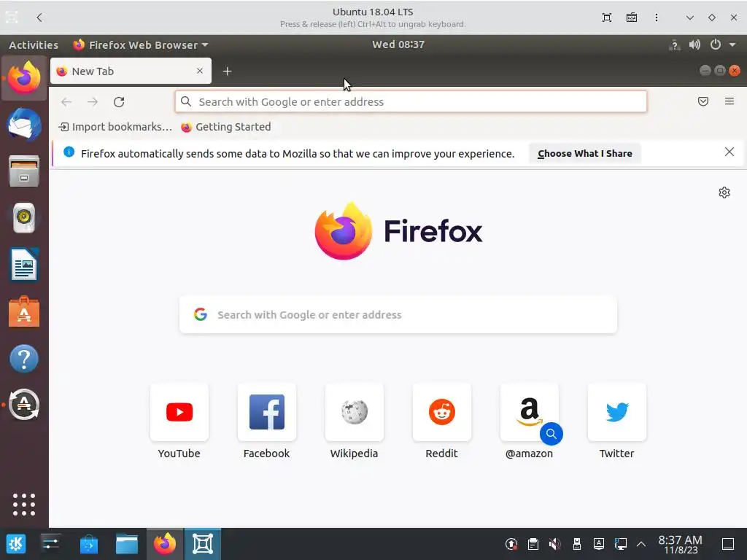Open the Activities overview
The image size is (747, 560).
(x=34, y=44)
